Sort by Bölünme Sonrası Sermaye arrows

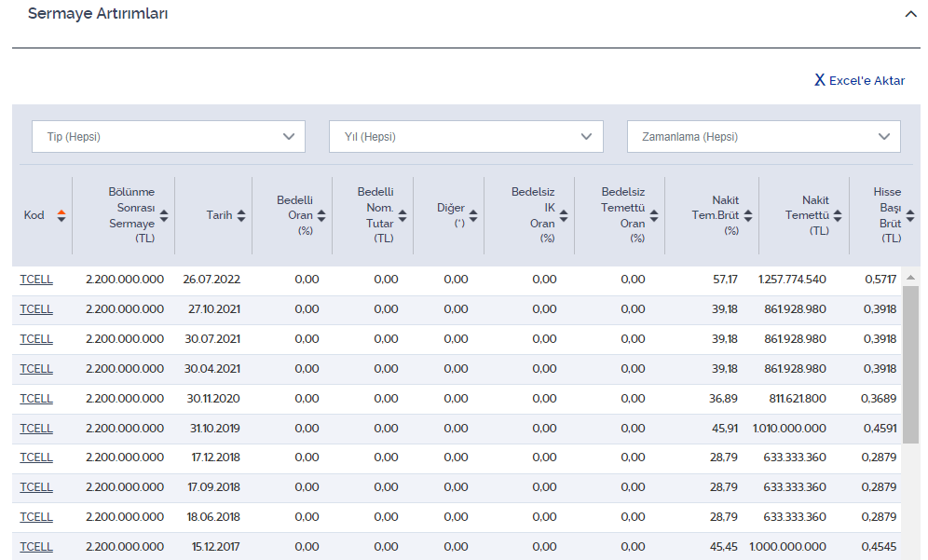[x=164, y=215]
